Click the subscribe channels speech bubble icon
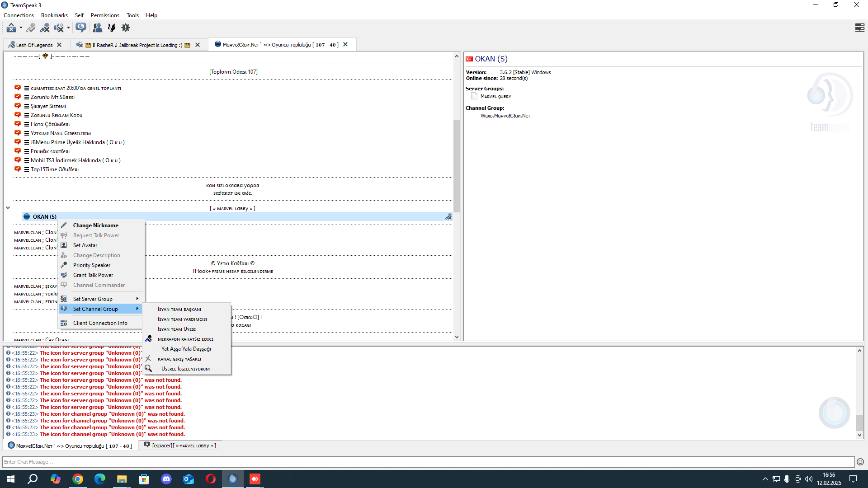 click(81, 28)
